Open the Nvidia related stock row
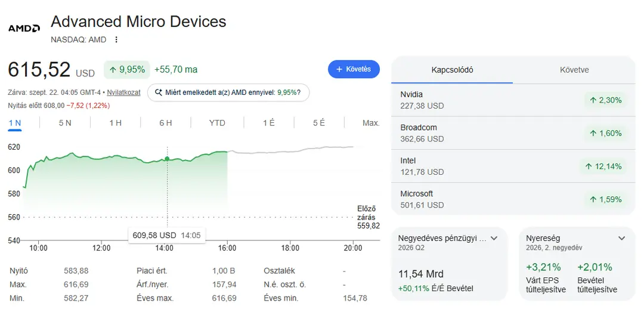Screen dimensions: 644x309 click(513, 100)
